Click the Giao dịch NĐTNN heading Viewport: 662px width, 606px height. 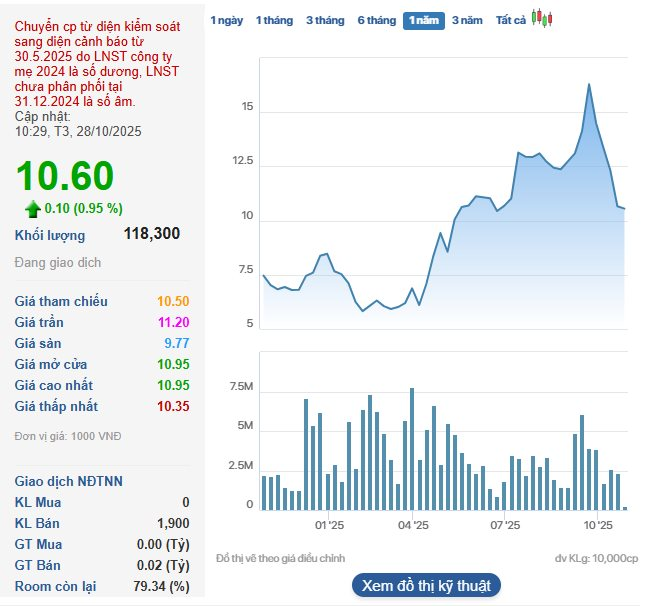[69, 481]
